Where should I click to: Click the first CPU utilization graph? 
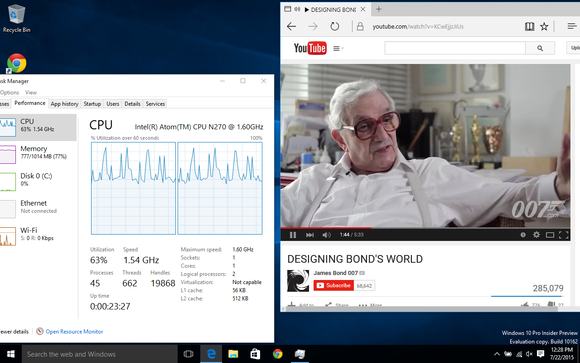(133, 188)
